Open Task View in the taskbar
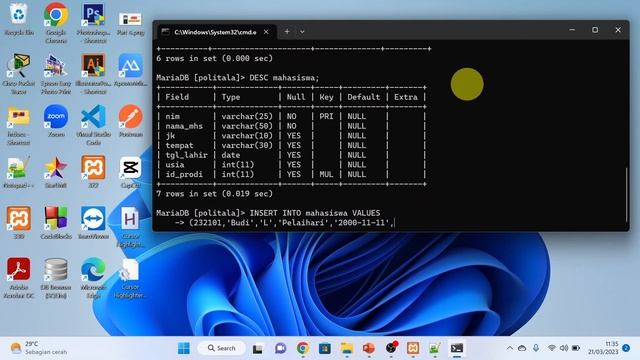 click(258, 348)
